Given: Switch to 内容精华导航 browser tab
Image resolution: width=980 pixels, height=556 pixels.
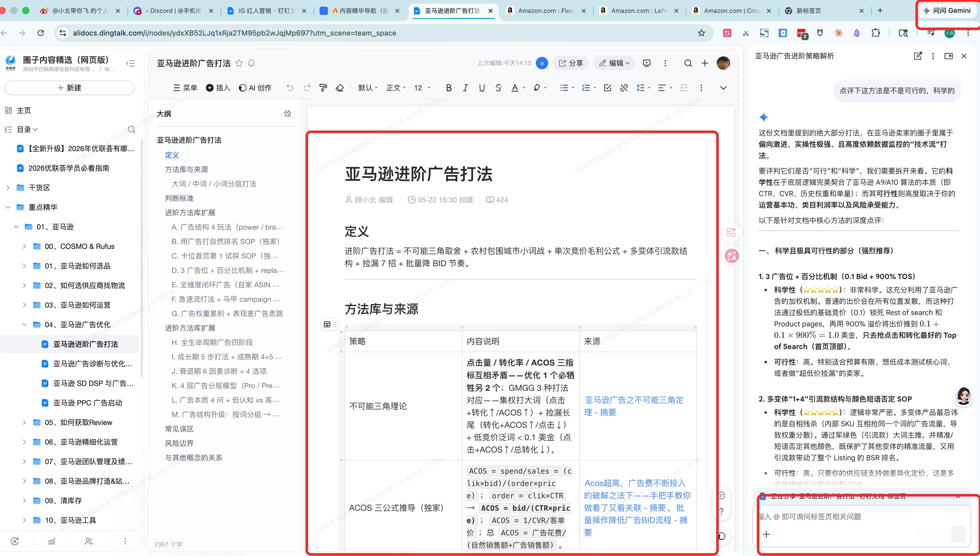Looking at the screenshot, I should [x=360, y=11].
